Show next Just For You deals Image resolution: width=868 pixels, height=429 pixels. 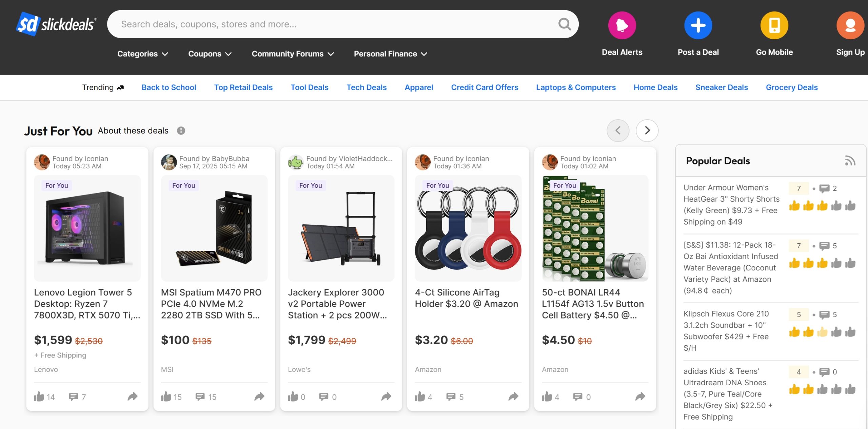(647, 130)
